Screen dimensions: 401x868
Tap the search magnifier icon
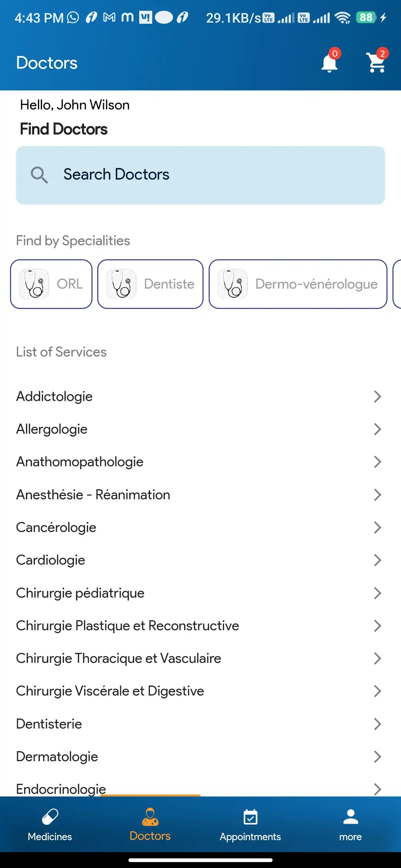tap(39, 175)
